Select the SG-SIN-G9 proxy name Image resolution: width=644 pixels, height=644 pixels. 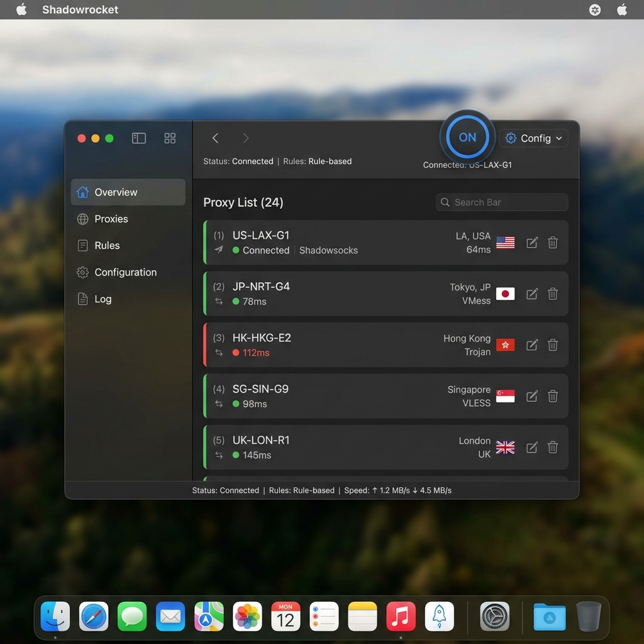(260, 389)
